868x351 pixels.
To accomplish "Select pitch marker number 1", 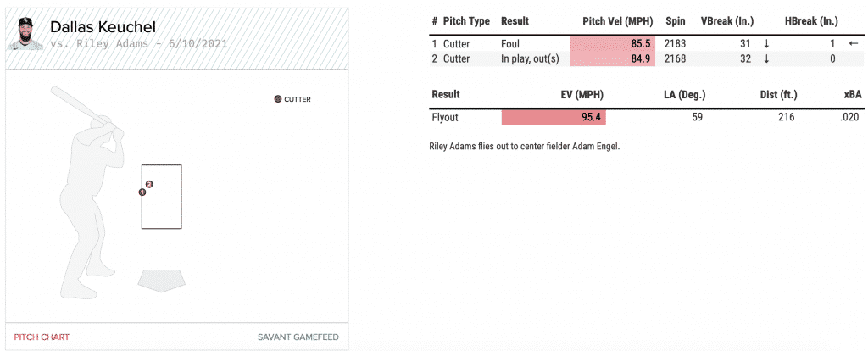I will click(x=142, y=192).
